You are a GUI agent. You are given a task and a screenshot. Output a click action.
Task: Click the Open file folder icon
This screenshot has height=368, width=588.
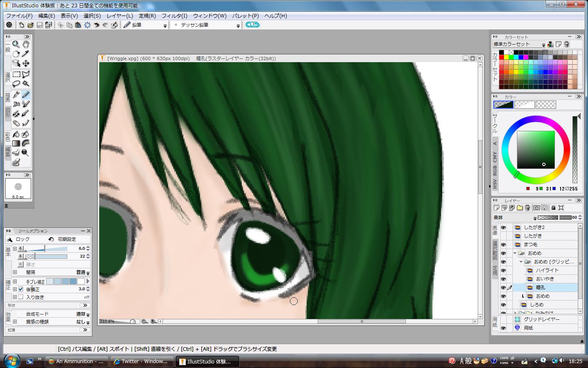pyautogui.click(x=30, y=25)
